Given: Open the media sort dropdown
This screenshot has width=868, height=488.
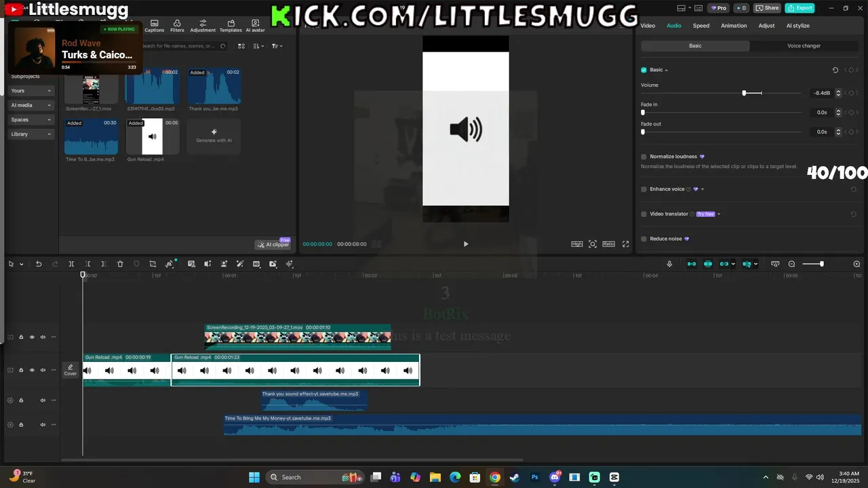Looking at the screenshot, I should [x=258, y=46].
